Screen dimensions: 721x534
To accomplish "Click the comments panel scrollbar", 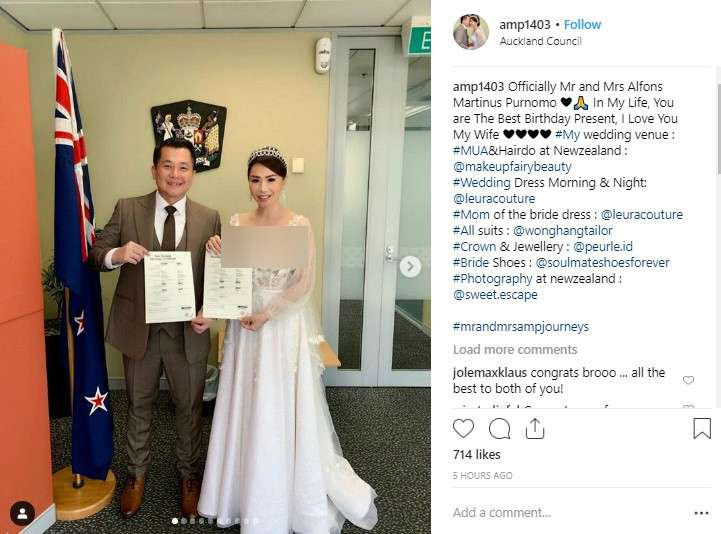I will pyautogui.click(x=717, y=129).
